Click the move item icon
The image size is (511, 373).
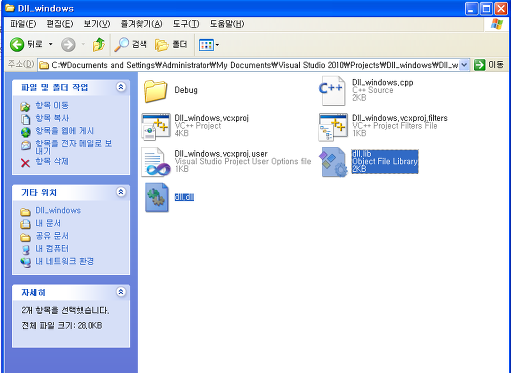click(25, 107)
